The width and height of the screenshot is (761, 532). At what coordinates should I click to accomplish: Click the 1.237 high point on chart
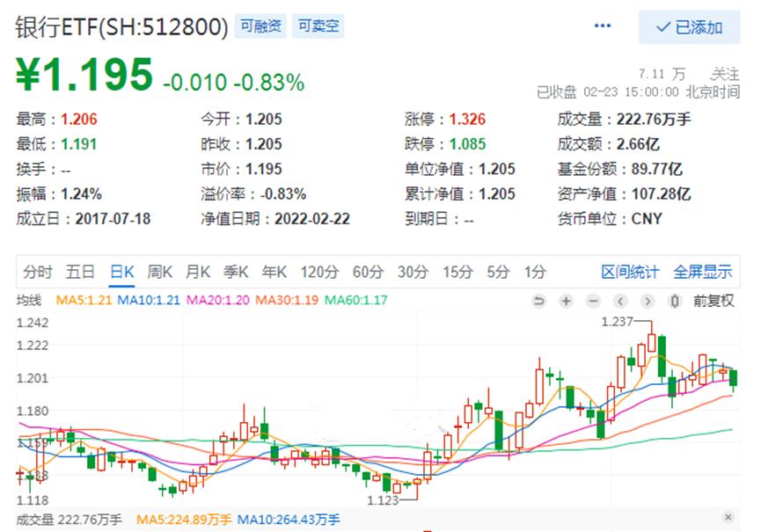(x=652, y=336)
